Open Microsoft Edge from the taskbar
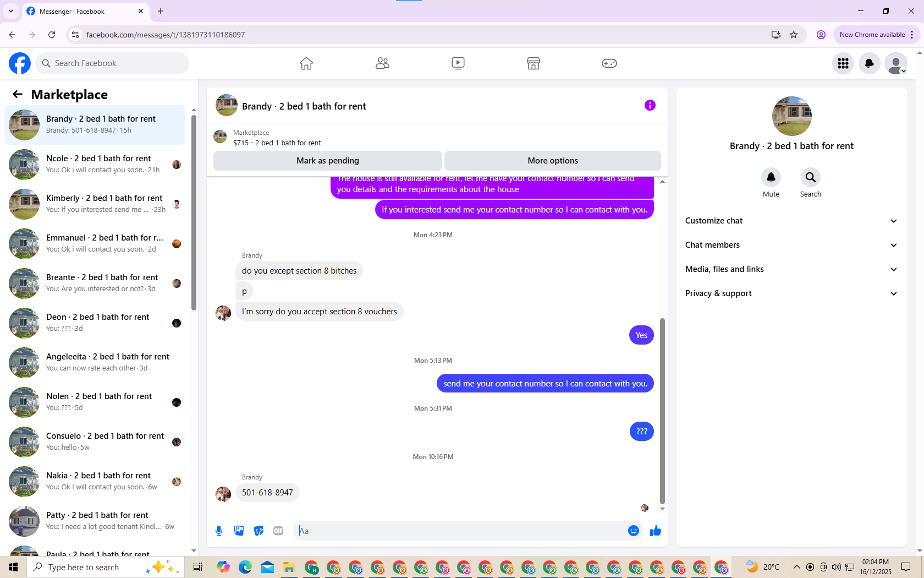 click(x=245, y=567)
